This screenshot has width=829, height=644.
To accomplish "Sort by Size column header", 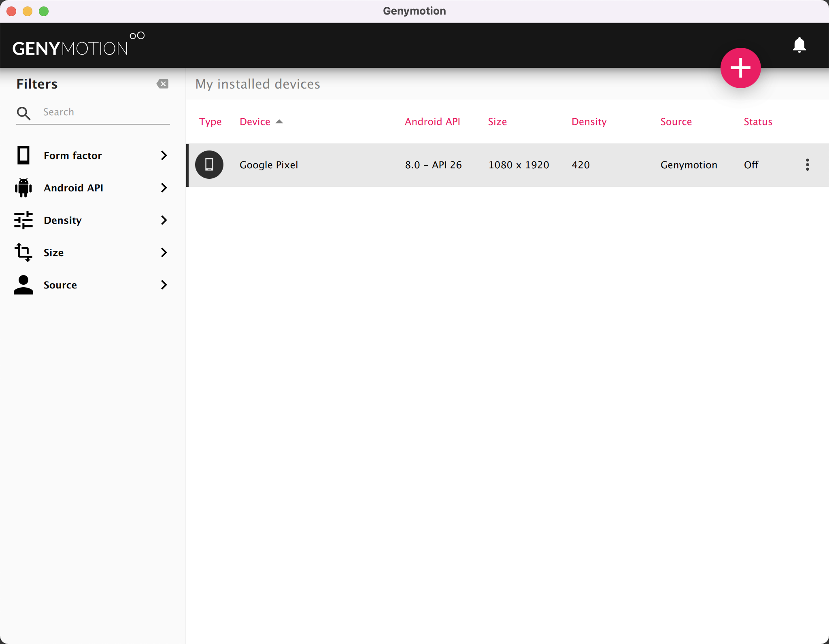I will (497, 122).
